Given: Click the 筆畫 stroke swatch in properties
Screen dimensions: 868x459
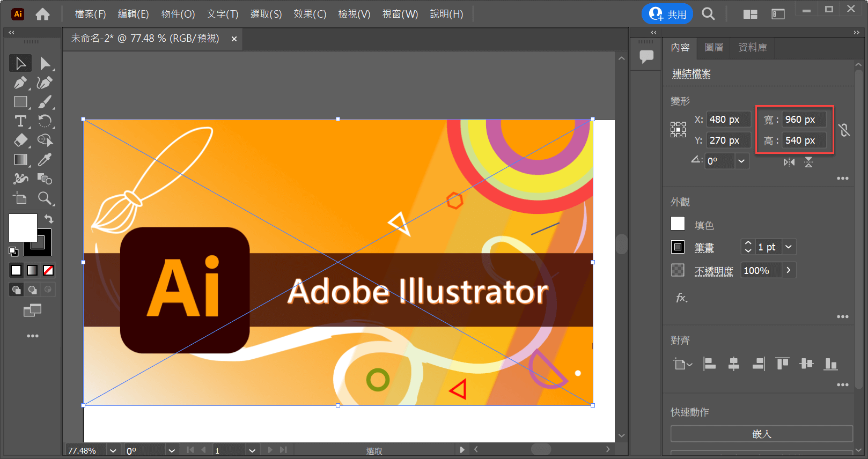Looking at the screenshot, I should (x=678, y=247).
